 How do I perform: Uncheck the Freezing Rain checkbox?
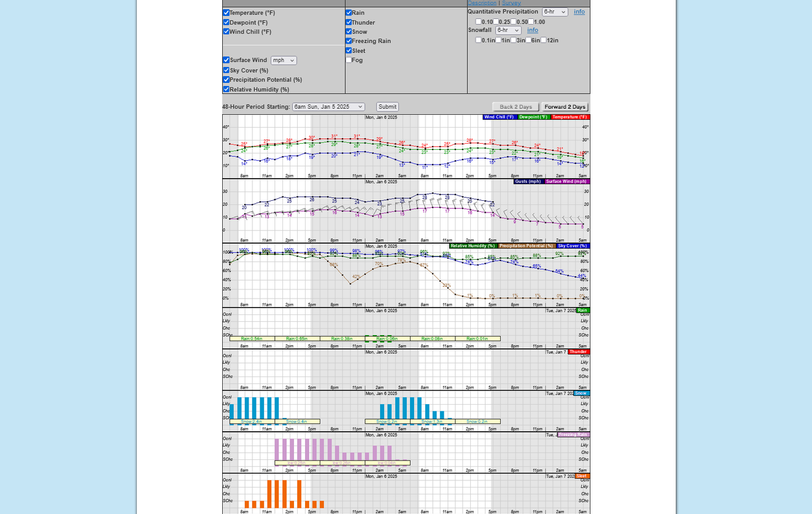pyautogui.click(x=349, y=41)
